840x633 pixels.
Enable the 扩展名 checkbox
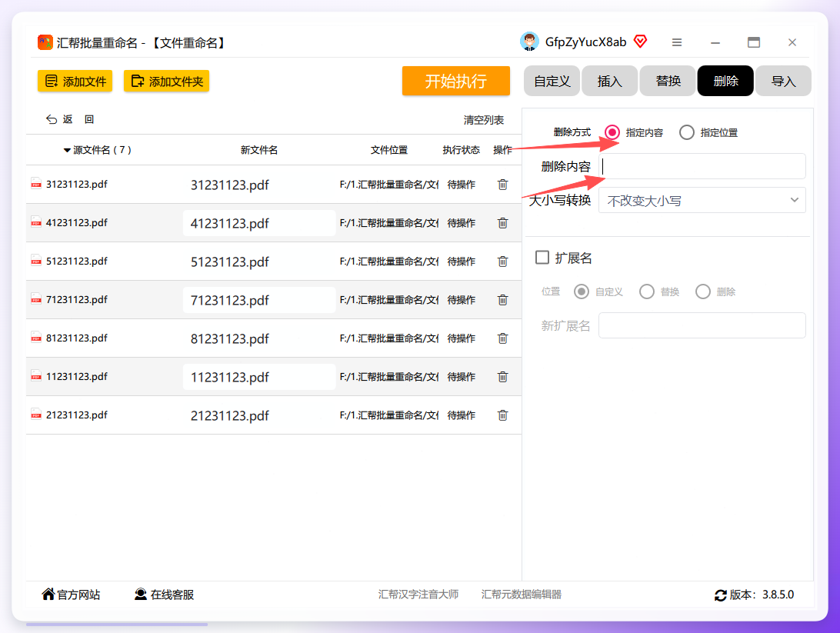coord(542,258)
